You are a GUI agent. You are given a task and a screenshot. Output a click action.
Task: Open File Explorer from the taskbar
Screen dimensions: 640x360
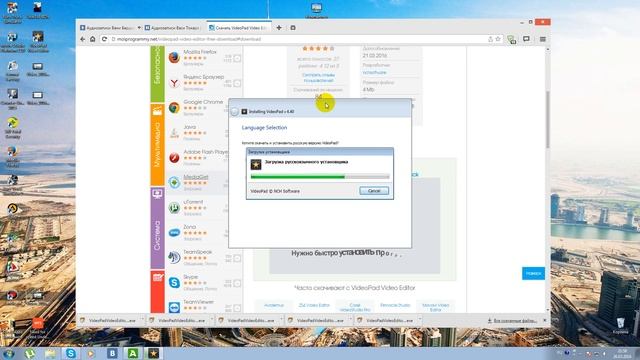(50, 353)
